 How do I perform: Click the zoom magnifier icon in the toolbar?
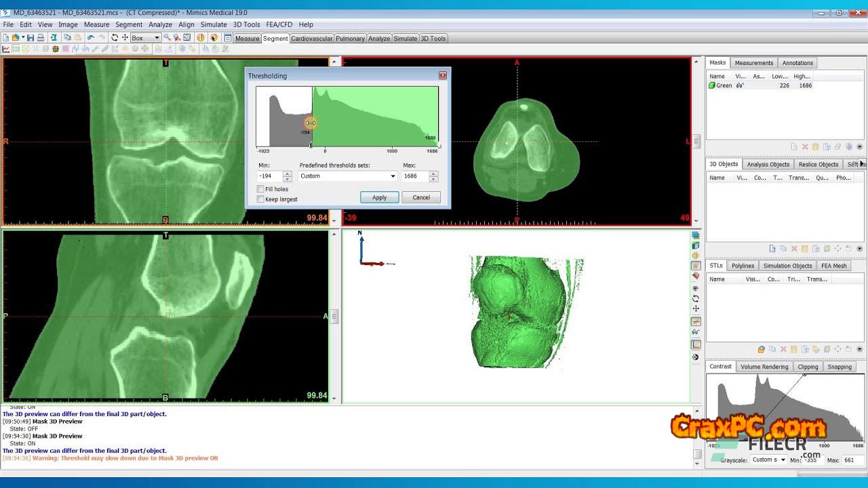pos(167,38)
